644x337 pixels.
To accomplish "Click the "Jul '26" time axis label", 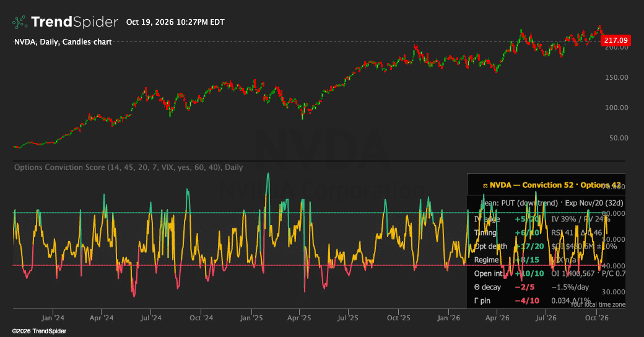I will 546,318.
